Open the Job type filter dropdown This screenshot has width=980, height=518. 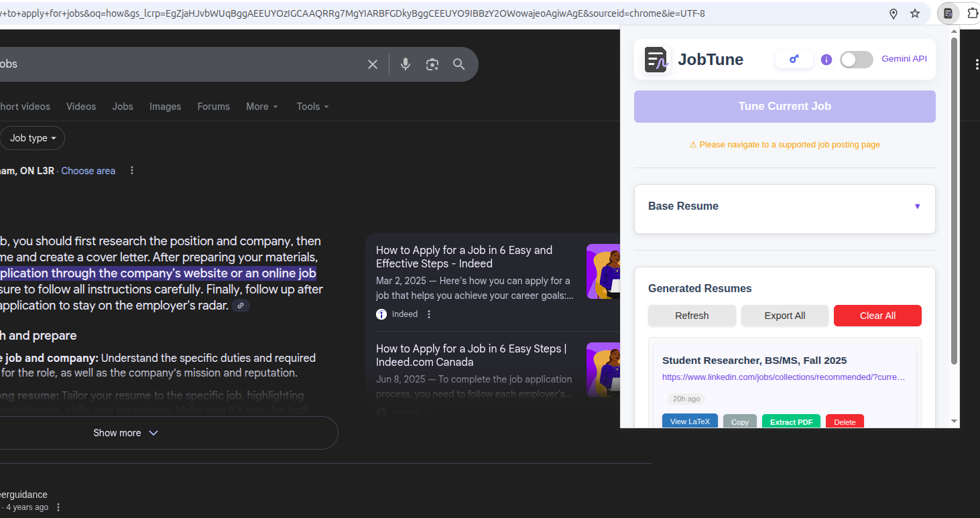pyautogui.click(x=32, y=138)
